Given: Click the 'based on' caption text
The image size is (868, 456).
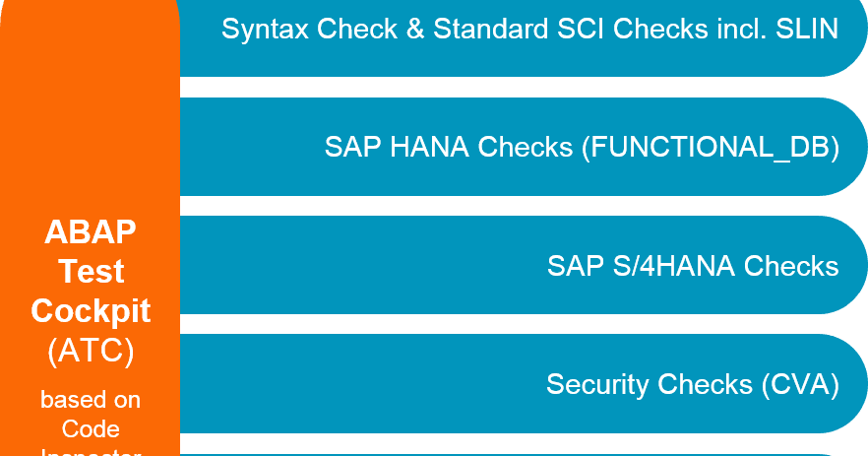Looking at the screenshot, I should point(91,400).
